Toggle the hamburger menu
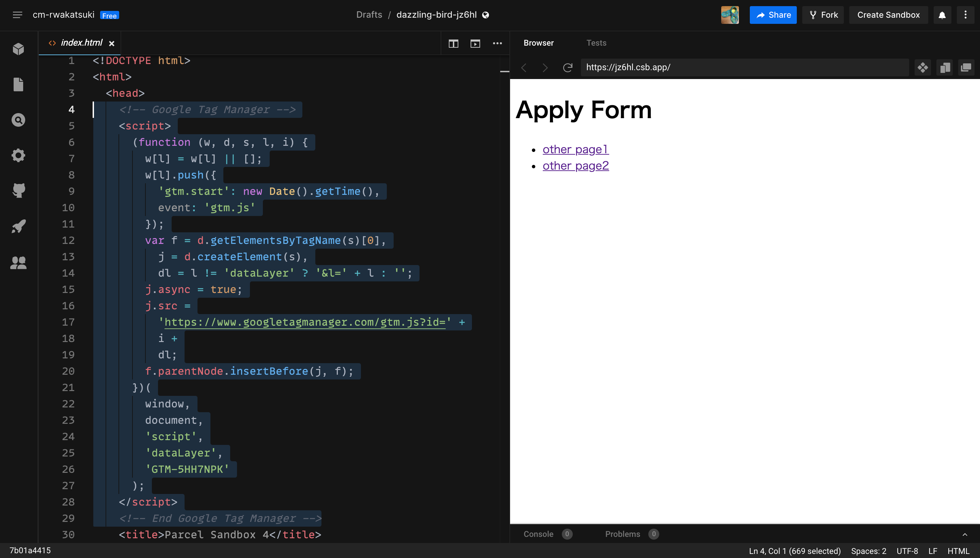The width and height of the screenshot is (980, 558). pos(17,15)
